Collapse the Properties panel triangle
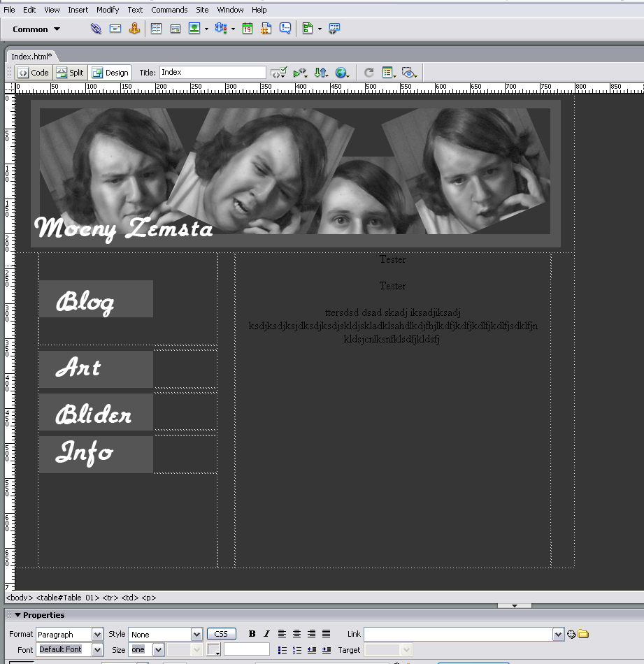Screen dimensions: 644x664 [17, 615]
